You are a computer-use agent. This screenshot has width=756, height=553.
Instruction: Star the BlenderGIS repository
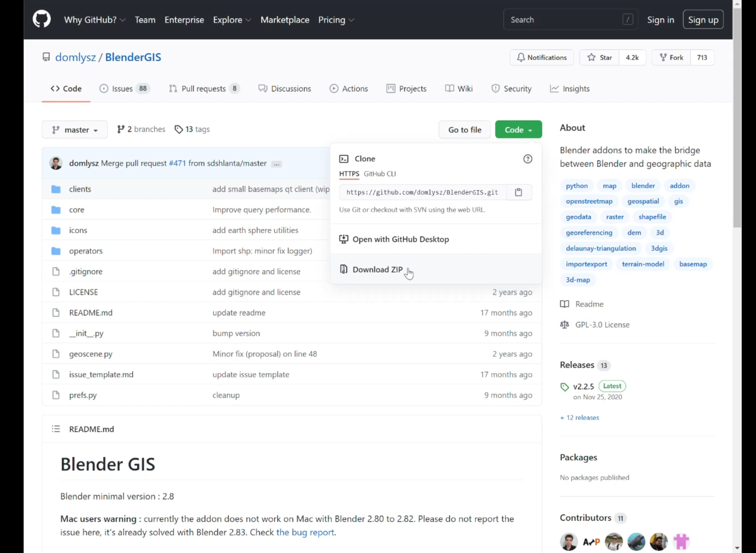tap(600, 57)
